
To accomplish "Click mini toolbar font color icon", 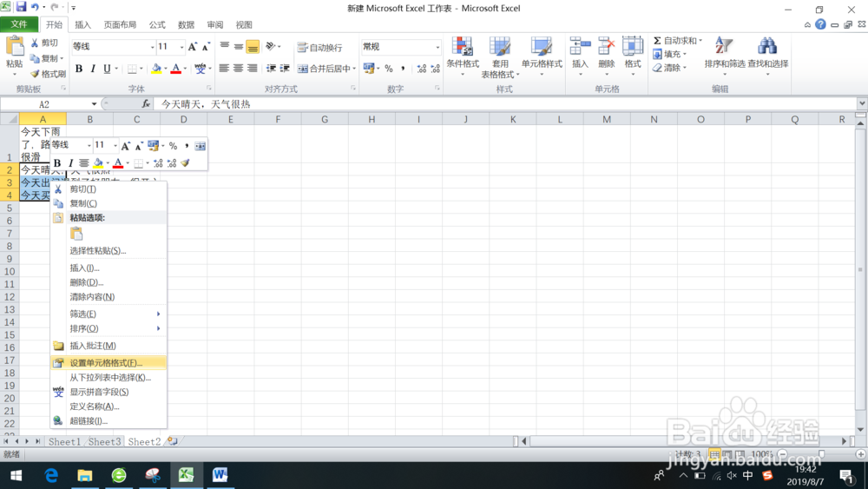I will pos(118,162).
